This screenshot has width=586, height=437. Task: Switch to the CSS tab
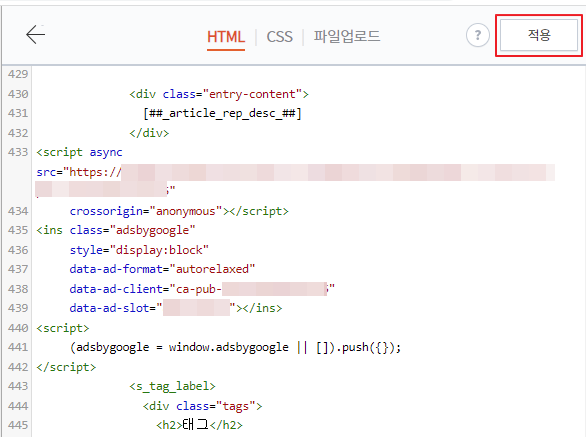(279, 37)
